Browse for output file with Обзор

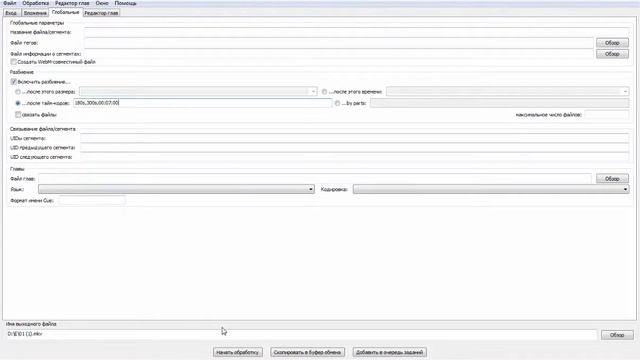(617, 335)
